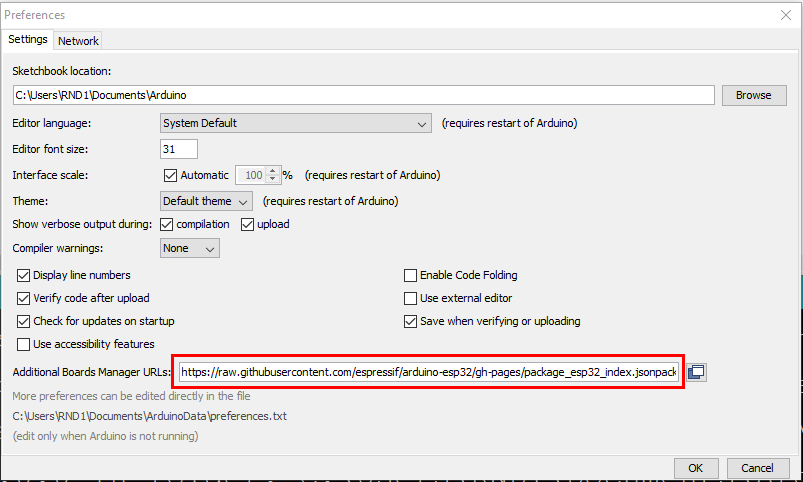This screenshot has height=482, width=803.
Task: Open the Additional Boards Manager URLs editor icon
Action: tap(697, 372)
